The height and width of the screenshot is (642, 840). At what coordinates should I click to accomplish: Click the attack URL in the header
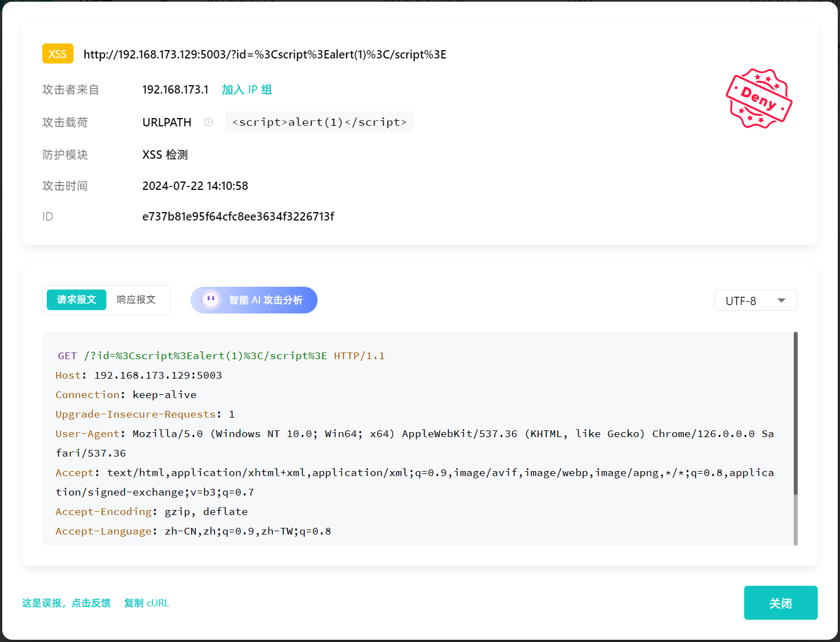pyautogui.click(x=265, y=55)
